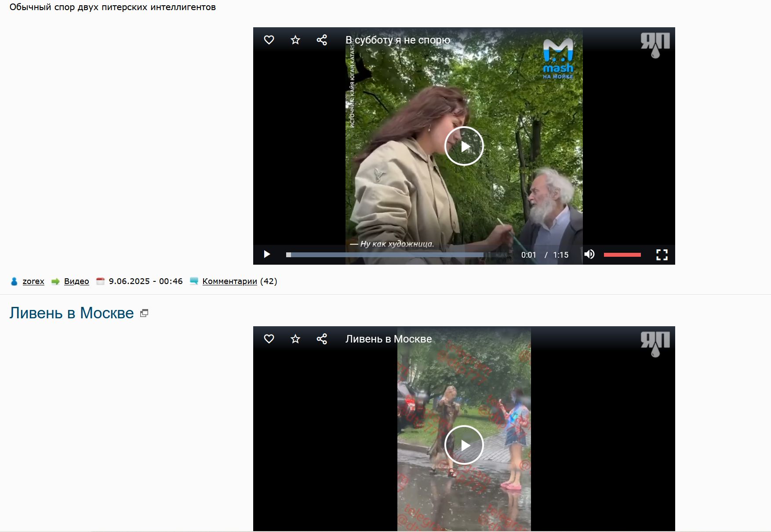Image resolution: width=771 pixels, height=532 pixels.
Task: Click the video title overlay 'Ливень в Москве'
Action: pos(389,339)
